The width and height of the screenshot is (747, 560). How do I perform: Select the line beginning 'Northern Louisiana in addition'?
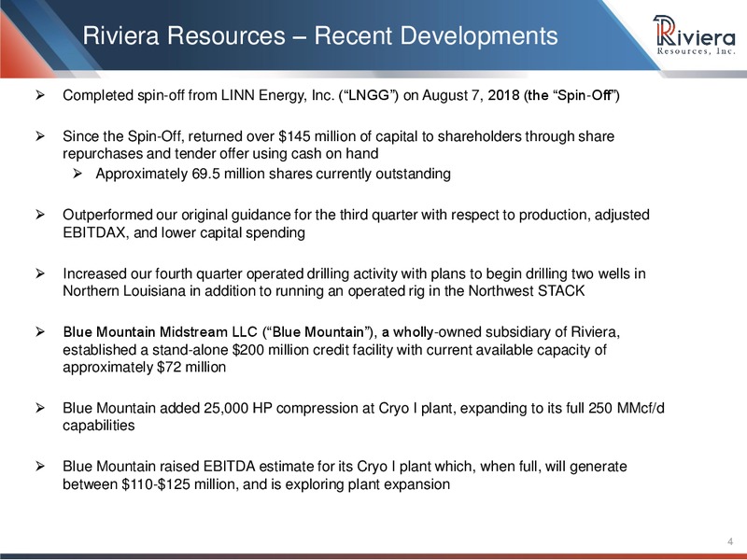(x=323, y=291)
